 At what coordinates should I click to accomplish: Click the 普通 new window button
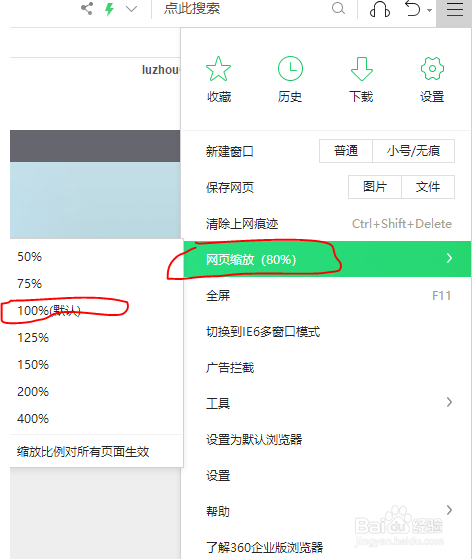[346, 151]
